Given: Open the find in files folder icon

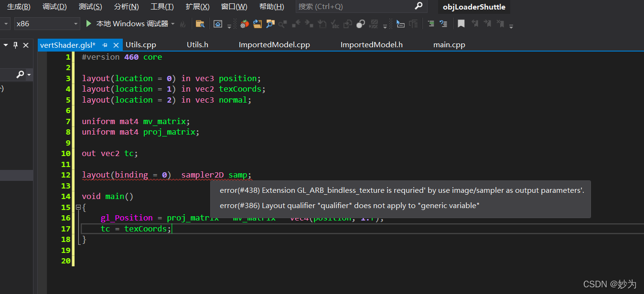Looking at the screenshot, I should 200,24.
